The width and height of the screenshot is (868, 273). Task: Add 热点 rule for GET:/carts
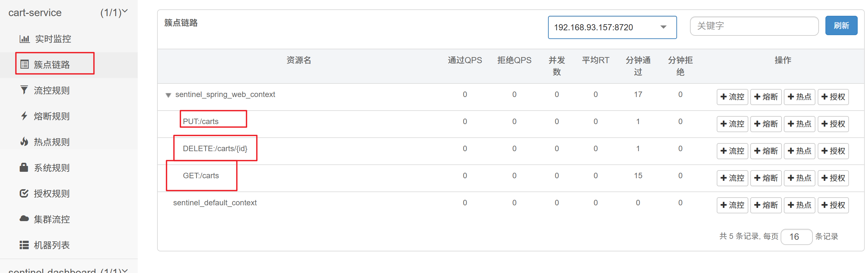pyautogui.click(x=800, y=178)
